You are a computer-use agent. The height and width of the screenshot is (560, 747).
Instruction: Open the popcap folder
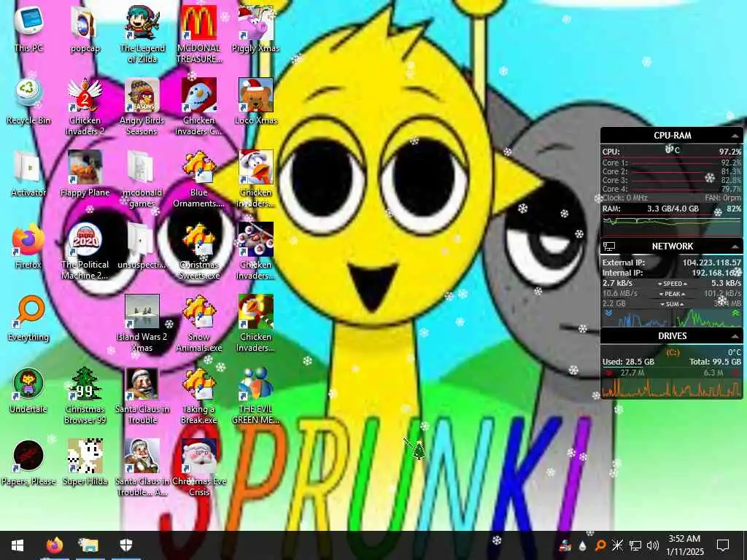coord(85,29)
